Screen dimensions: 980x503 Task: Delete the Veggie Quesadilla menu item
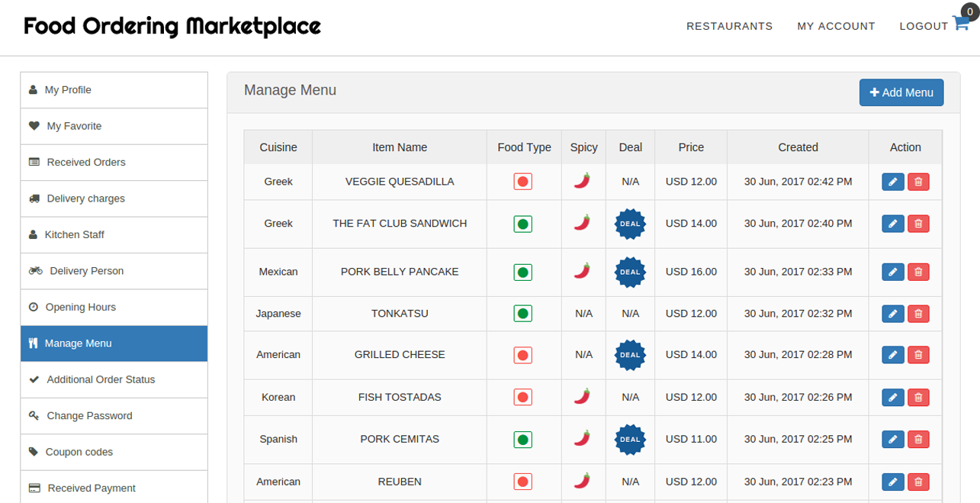click(x=918, y=182)
